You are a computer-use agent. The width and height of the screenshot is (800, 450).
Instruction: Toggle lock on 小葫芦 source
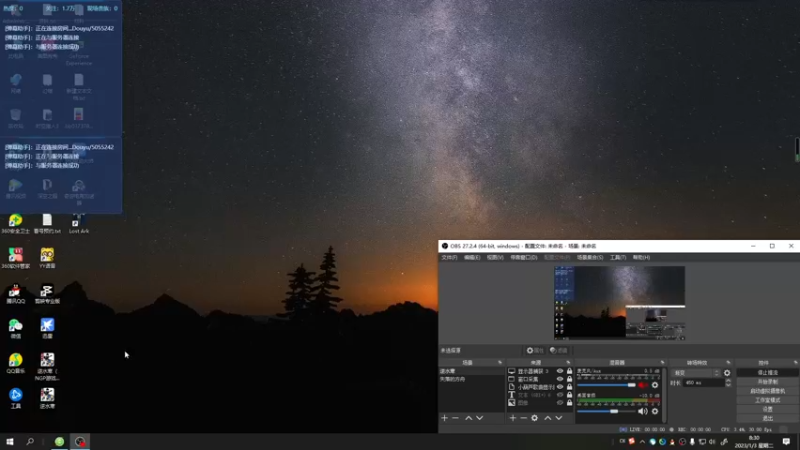click(x=569, y=387)
